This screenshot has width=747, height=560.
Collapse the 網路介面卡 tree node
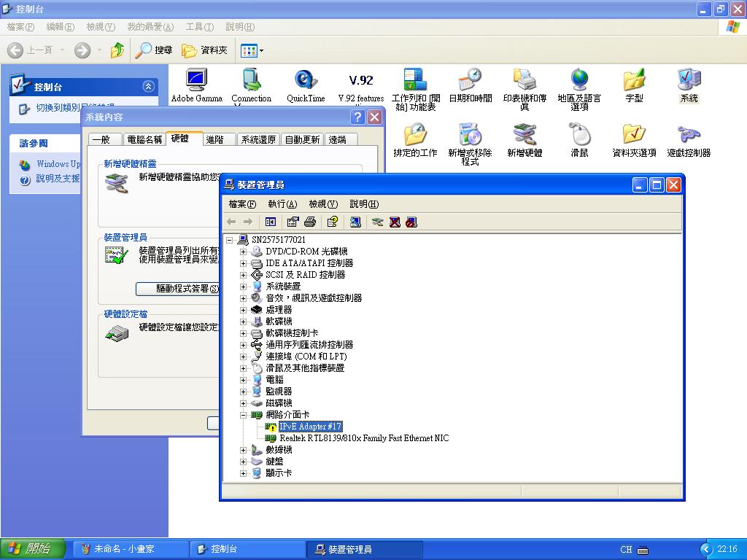click(243, 415)
